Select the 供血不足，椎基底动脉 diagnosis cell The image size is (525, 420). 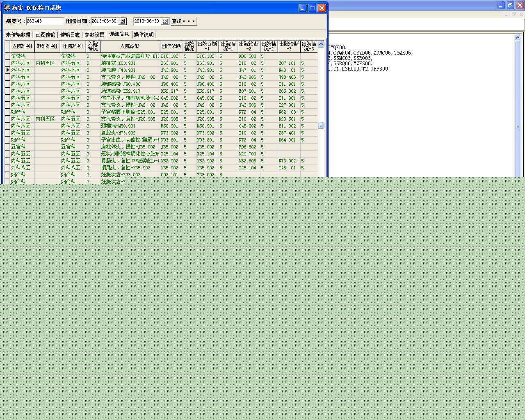(x=130, y=98)
